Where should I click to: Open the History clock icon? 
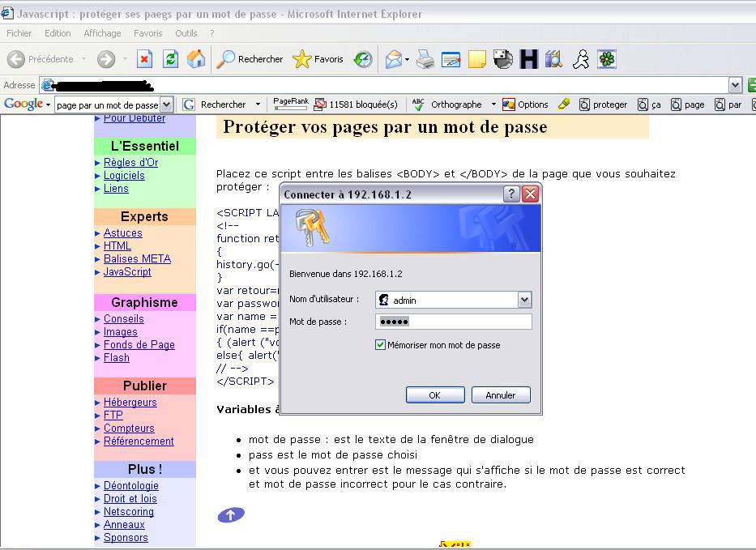[x=363, y=59]
